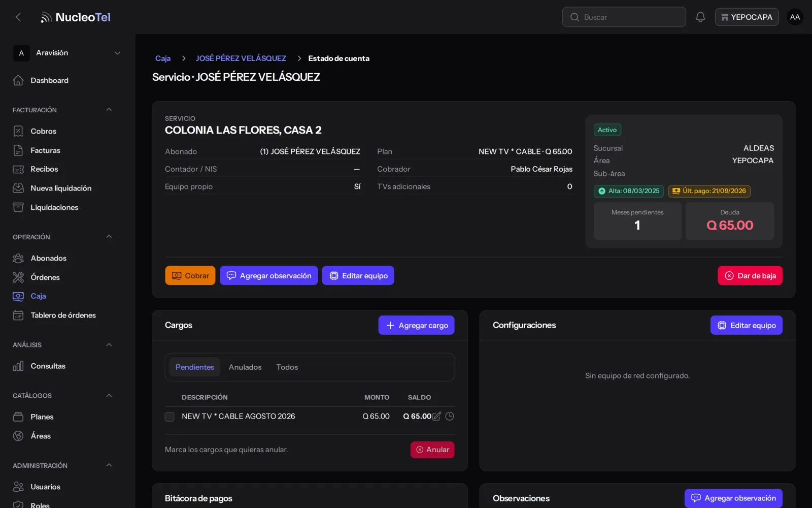This screenshot has width=812, height=508.
Task: Open the JOSÉ PÉREZ VELÁSQUEZ breadcrumb link
Action: click(241, 58)
